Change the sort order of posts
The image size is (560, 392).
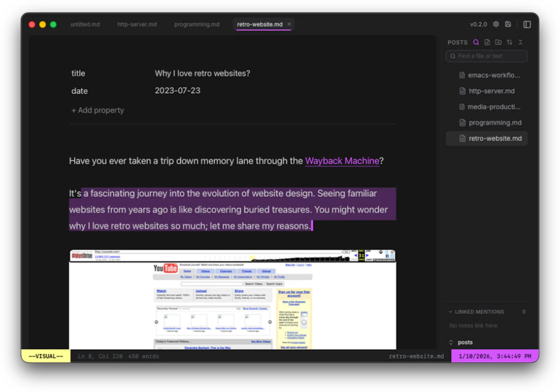[510, 42]
